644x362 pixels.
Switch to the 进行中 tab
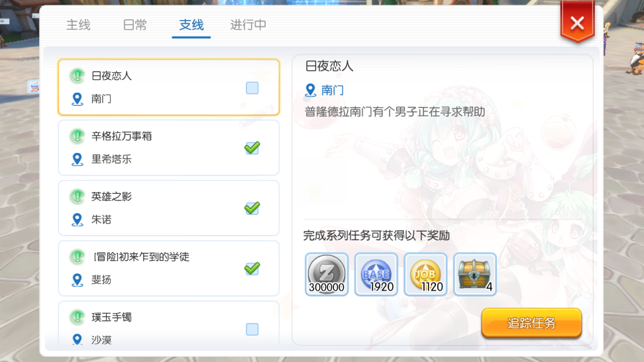[x=248, y=25]
